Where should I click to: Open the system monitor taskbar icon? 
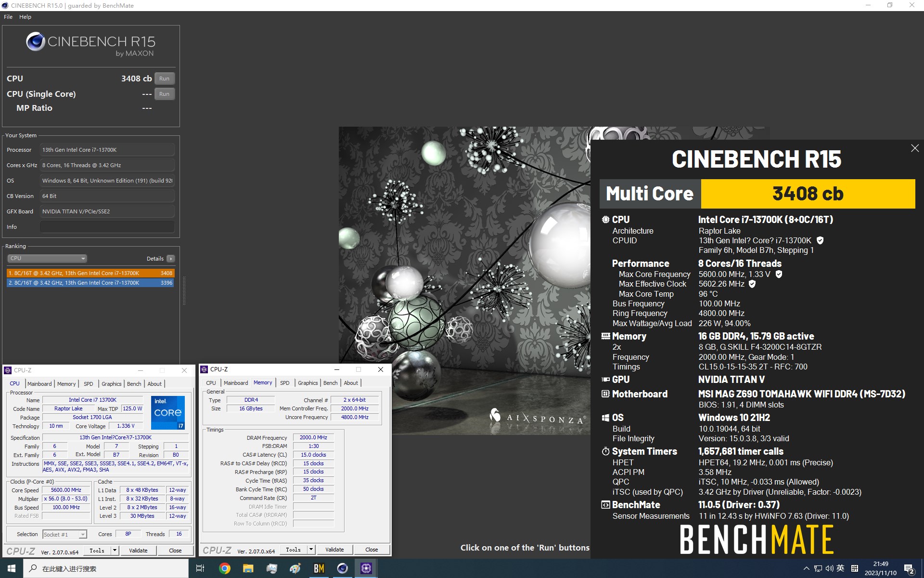point(272,568)
